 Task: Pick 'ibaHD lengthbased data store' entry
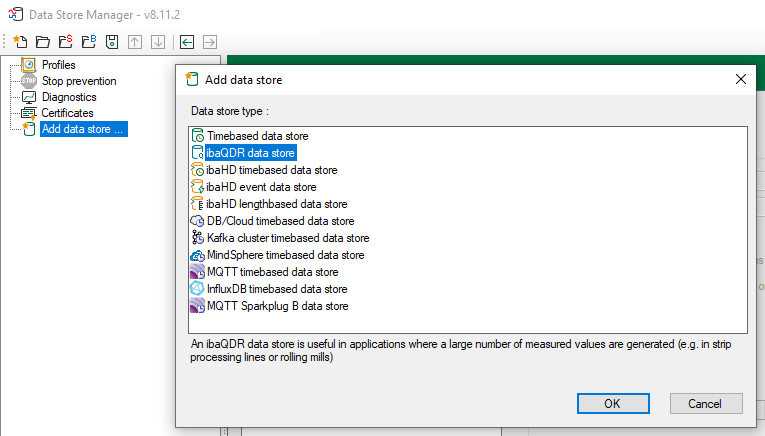click(277, 204)
